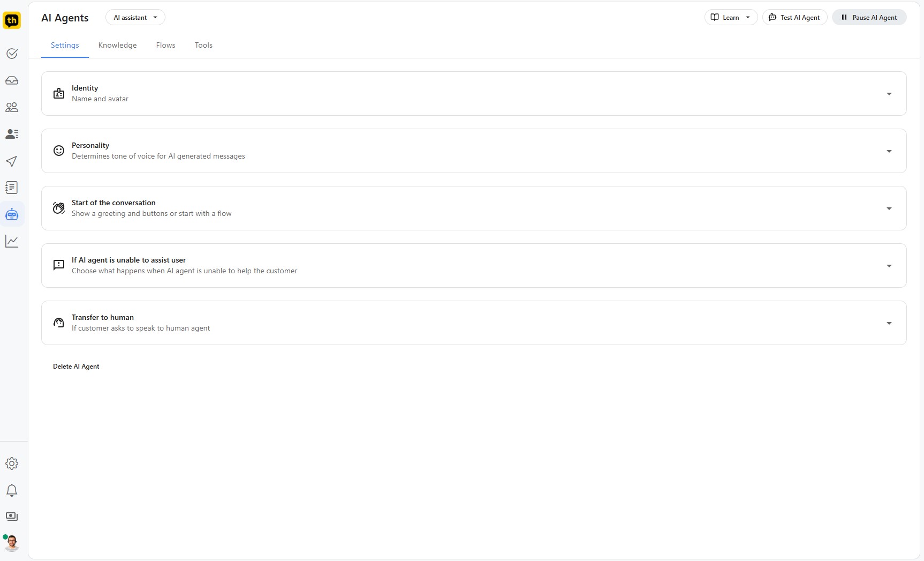This screenshot has width=924, height=561.
Task: Click the Transfer to human heading
Action: point(103,317)
